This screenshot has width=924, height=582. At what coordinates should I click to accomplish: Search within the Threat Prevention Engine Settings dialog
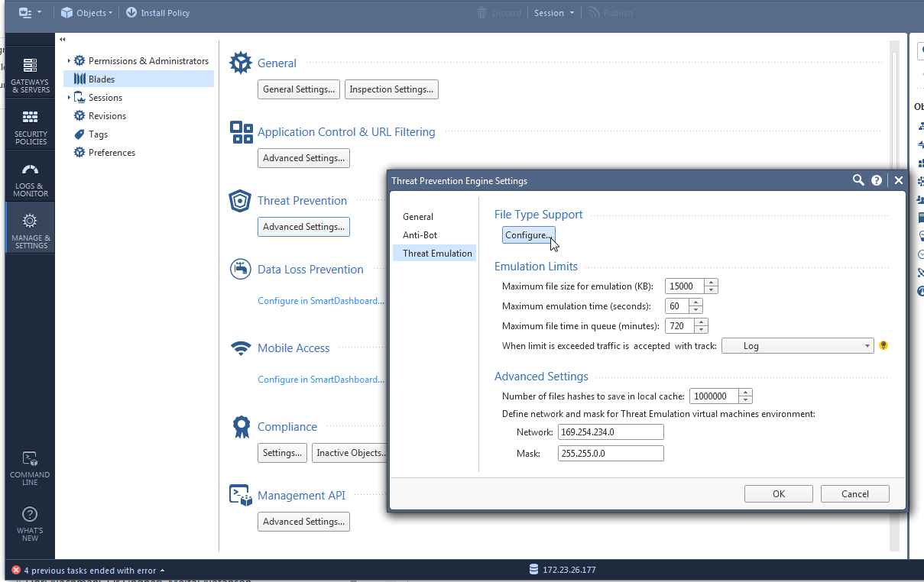[859, 180]
